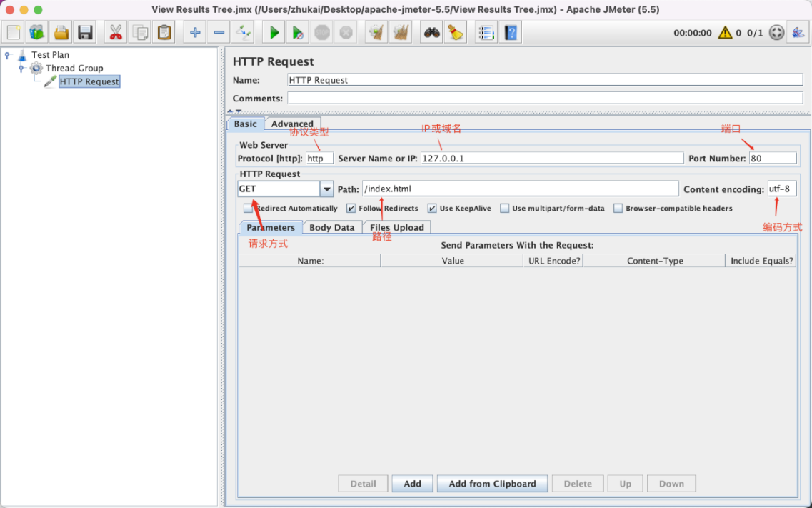Click the Add from Clipboard button

492,484
